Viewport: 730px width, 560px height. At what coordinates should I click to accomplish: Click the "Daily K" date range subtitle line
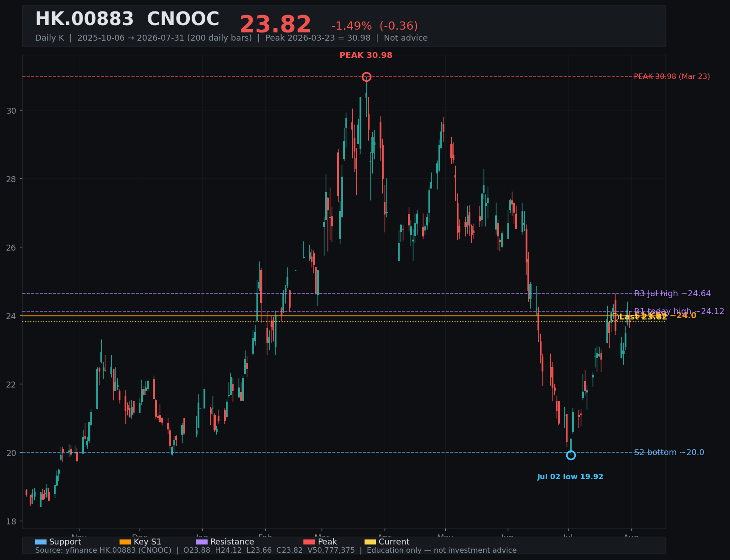click(231, 38)
